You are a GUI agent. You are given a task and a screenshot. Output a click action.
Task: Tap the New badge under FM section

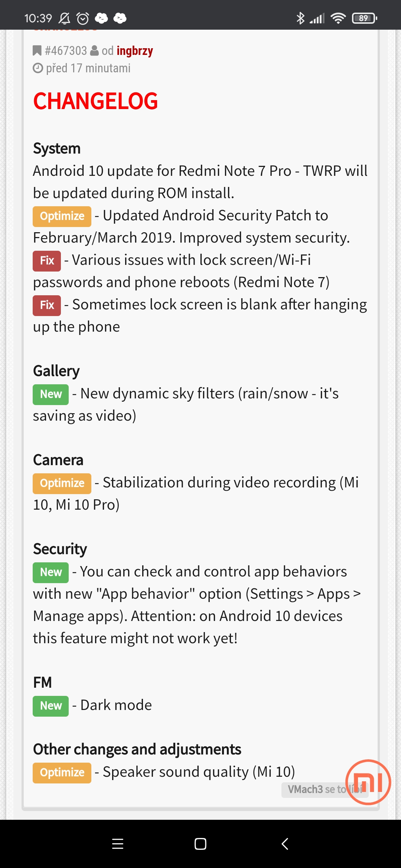(x=51, y=706)
